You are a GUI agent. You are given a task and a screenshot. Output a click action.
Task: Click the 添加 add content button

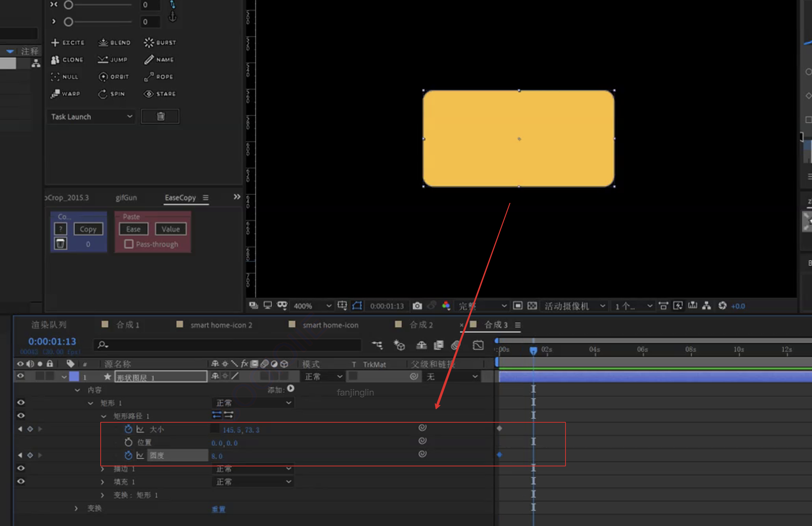(291, 388)
